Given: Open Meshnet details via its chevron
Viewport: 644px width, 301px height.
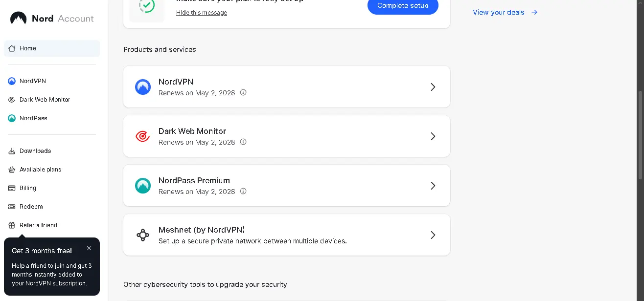Looking at the screenshot, I should click(x=433, y=235).
